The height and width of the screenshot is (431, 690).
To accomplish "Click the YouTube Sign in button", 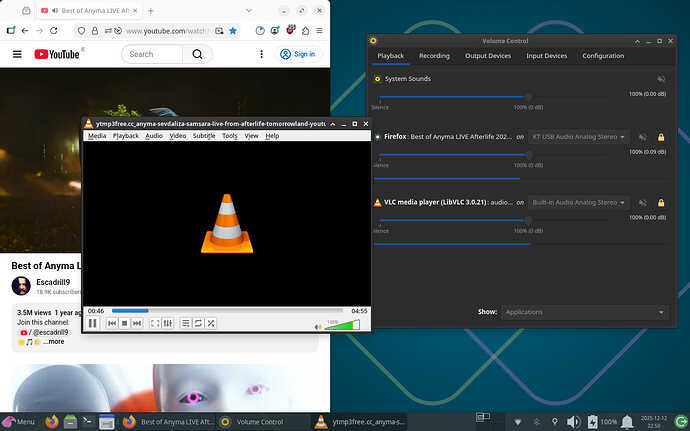I will click(298, 54).
